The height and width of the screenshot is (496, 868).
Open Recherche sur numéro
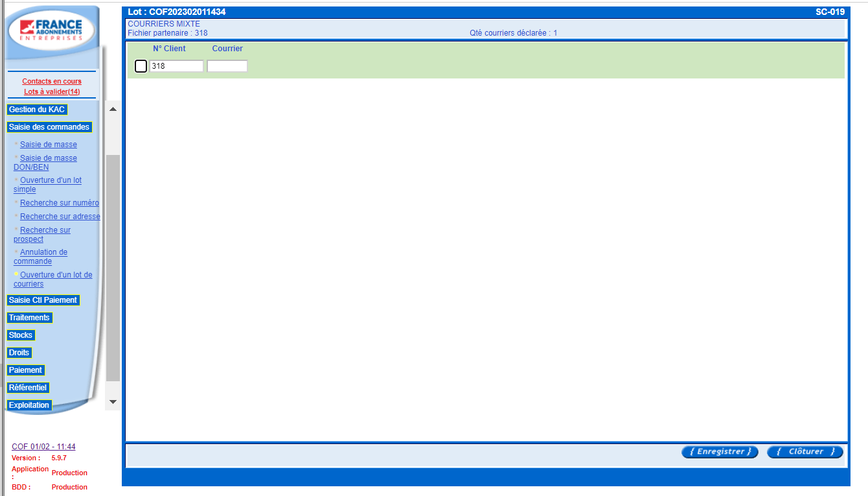pyautogui.click(x=60, y=203)
